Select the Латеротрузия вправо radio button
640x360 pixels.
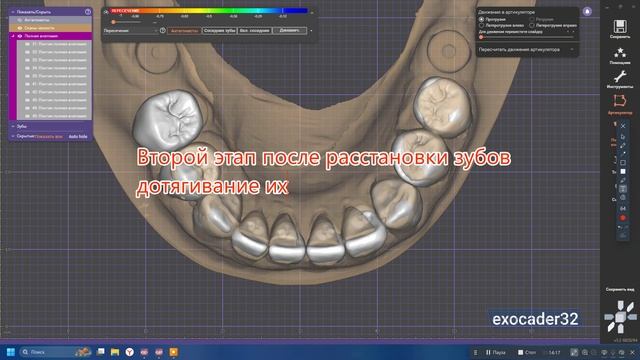[532, 25]
